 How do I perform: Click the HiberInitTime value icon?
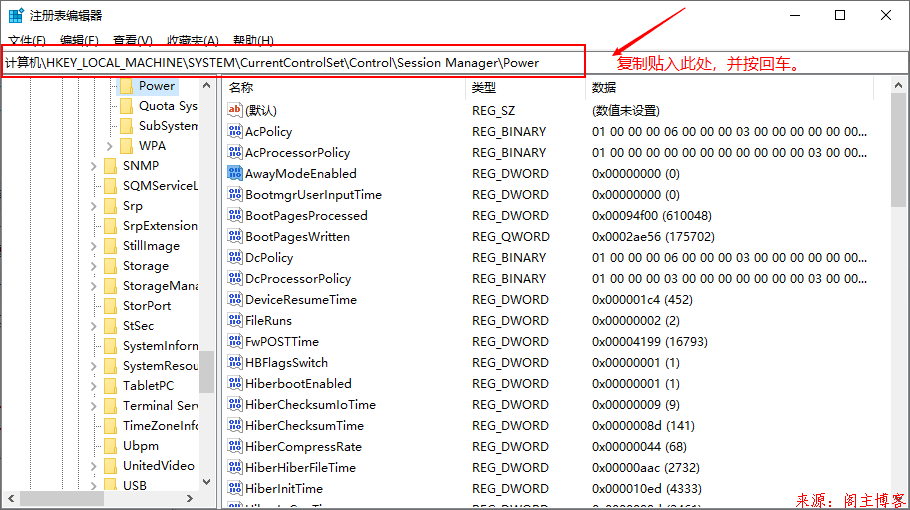click(234, 488)
